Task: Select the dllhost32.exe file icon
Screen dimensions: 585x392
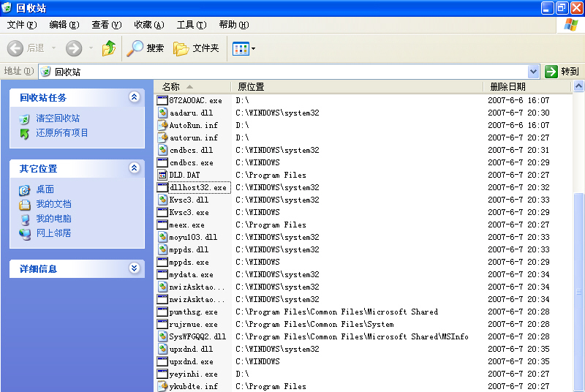Action: 163,187
